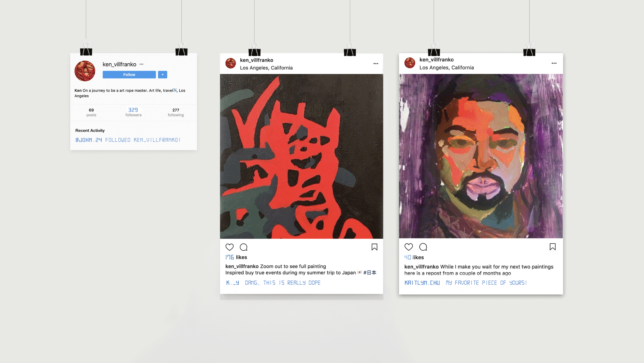Open profile options dots beside ken_villfranko
The image size is (644, 363).
click(141, 64)
